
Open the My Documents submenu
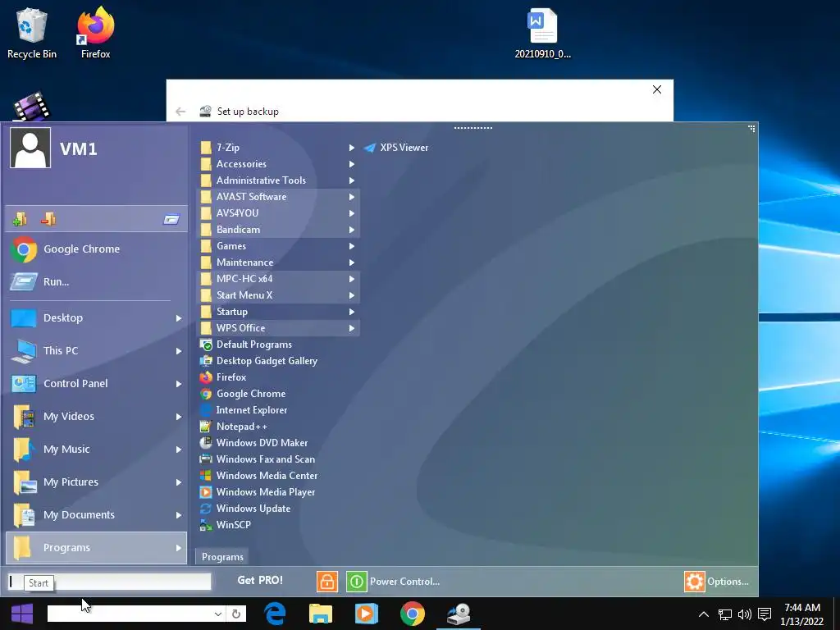tap(97, 515)
